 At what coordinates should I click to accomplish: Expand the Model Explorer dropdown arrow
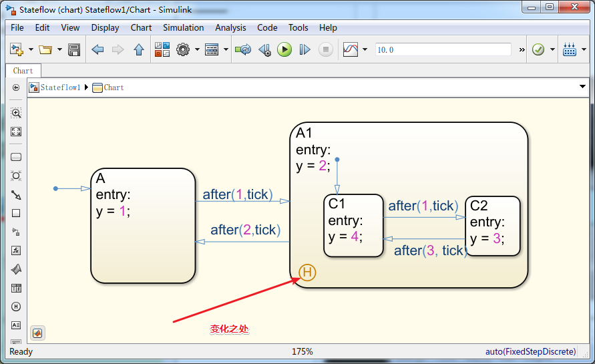point(226,49)
